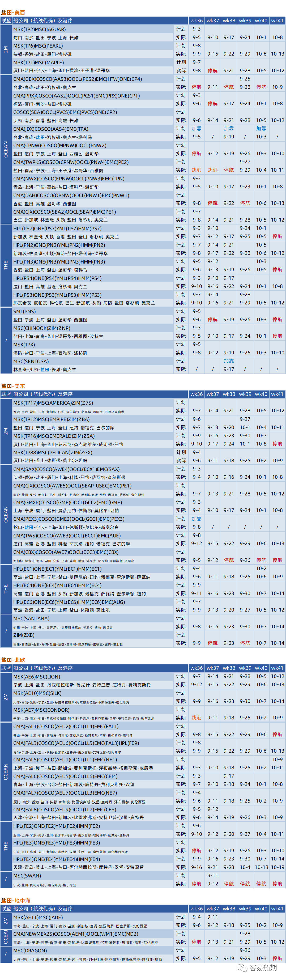This screenshot has height=980, width=286.
Task: Select the HPL(PN3)ONE(PN3)YML(PN3)HMM(PN3) service
Action: [59, 262]
